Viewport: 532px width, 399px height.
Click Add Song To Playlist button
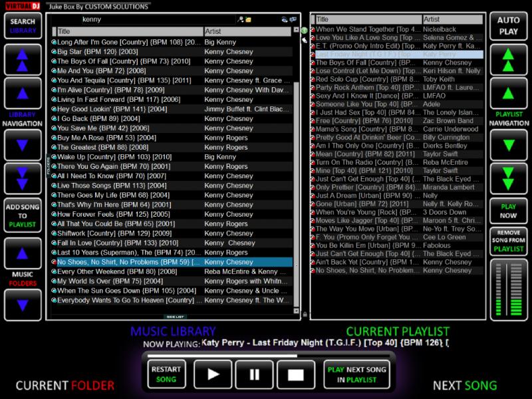(x=23, y=215)
